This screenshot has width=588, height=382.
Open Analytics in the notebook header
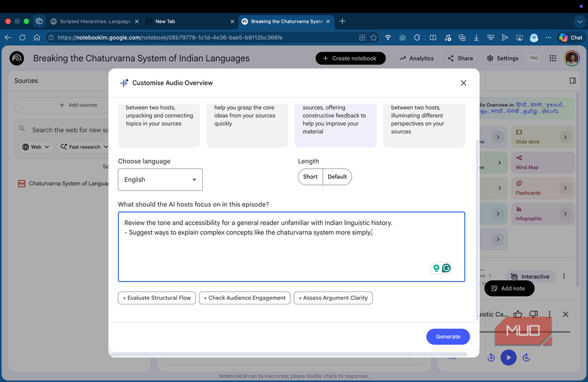click(417, 58)
